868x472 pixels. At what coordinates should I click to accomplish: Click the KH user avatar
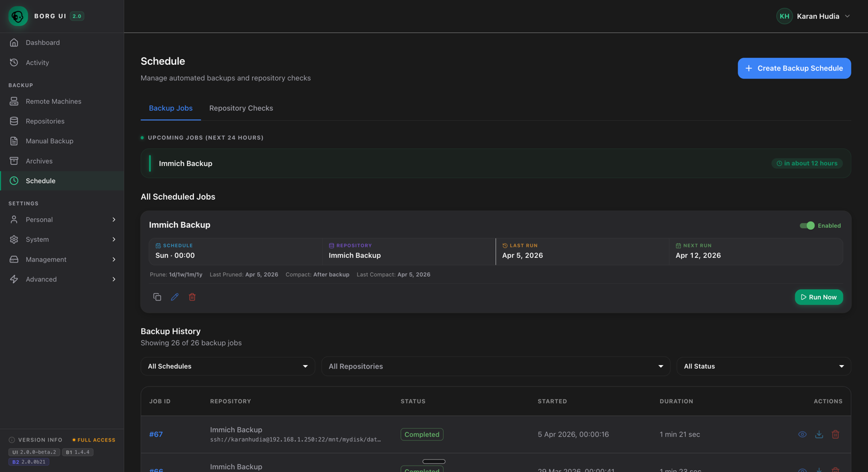coord(784,16)
